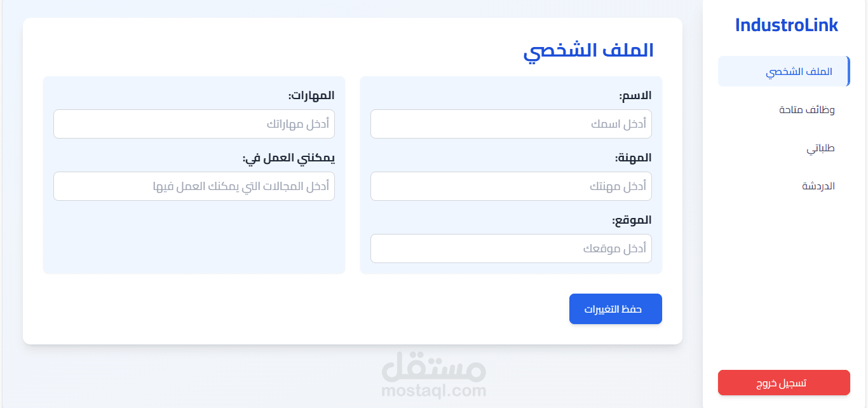This screenshot has width=868, height=408.
Task: Click the حفظ التغييرات button
Action: click(615, 309)
